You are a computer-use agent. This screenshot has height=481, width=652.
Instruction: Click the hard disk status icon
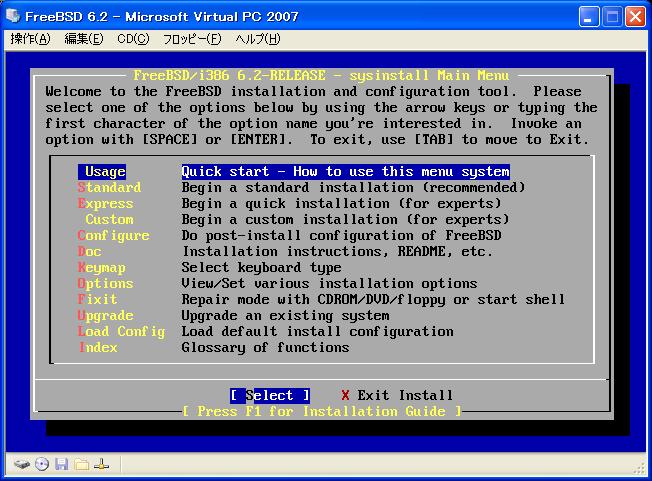tap(22, 464)
